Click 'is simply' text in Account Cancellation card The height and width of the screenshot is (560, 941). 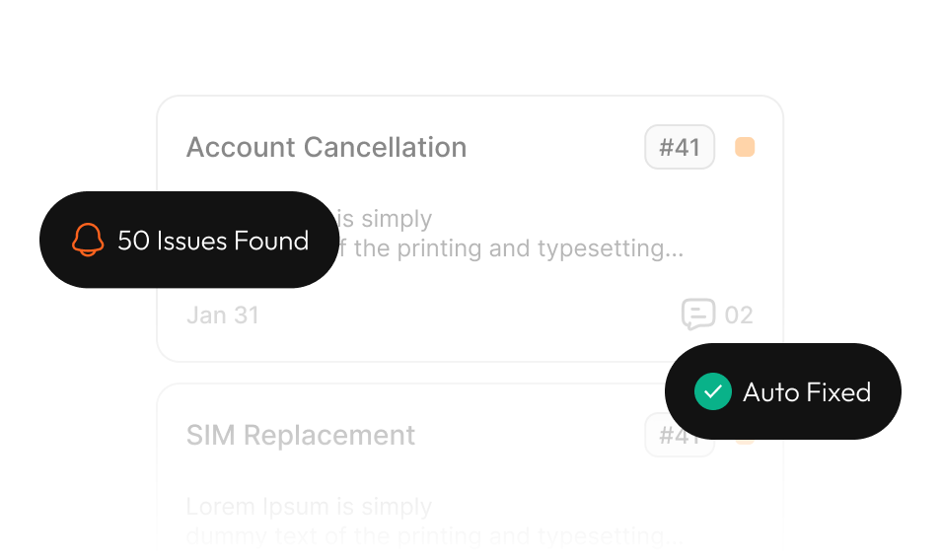[x=385, y=219]
